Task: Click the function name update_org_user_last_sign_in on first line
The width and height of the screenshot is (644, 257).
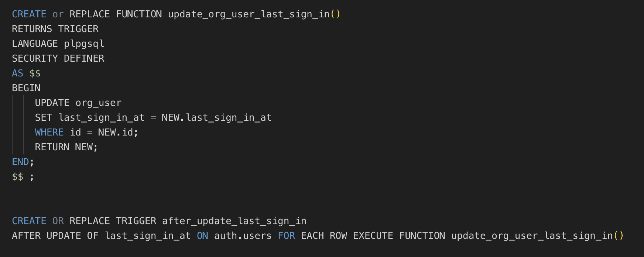Action: click(249, 14)
